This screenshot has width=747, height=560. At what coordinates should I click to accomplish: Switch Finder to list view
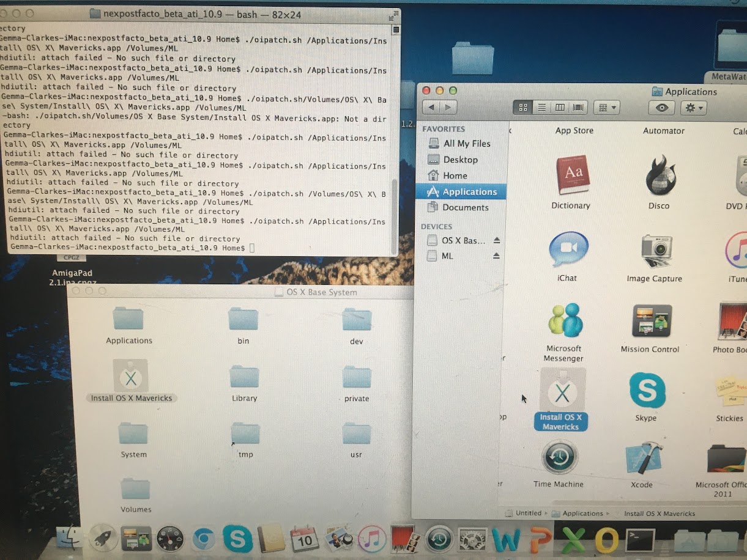pos(541,108)
